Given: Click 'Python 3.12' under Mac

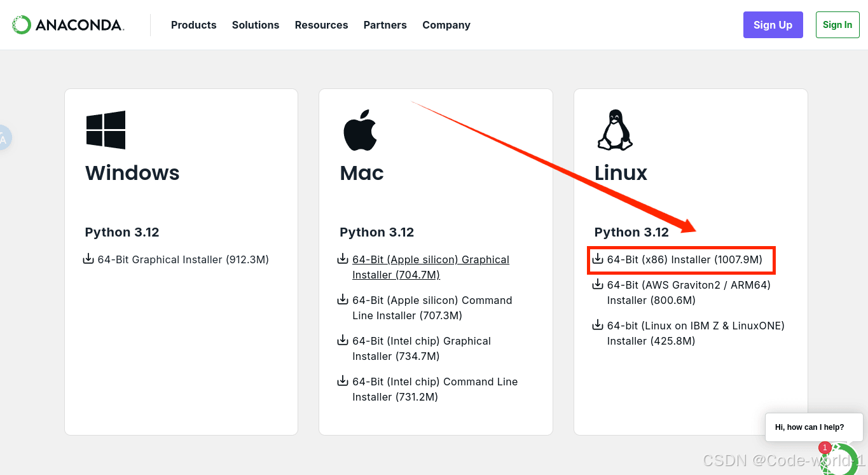Looking at the screenshot, I should pos(377,232).
